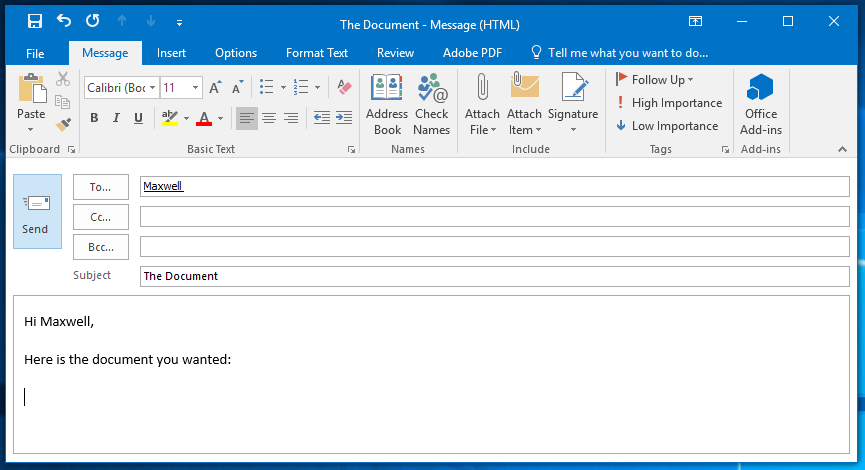This screenshot has height=470, width=865.
Task: Click the line "Here is the document you wanted:"
Action: (127, 360)
